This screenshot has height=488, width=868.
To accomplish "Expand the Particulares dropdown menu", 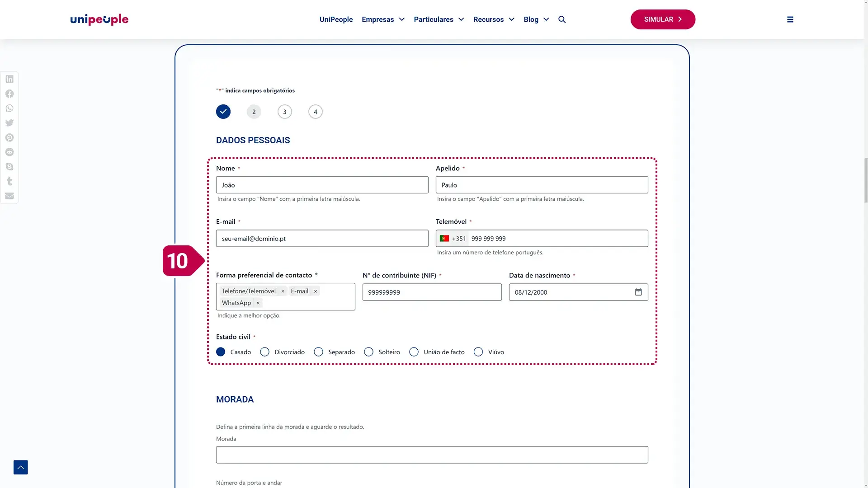I will tap(439, 19).
